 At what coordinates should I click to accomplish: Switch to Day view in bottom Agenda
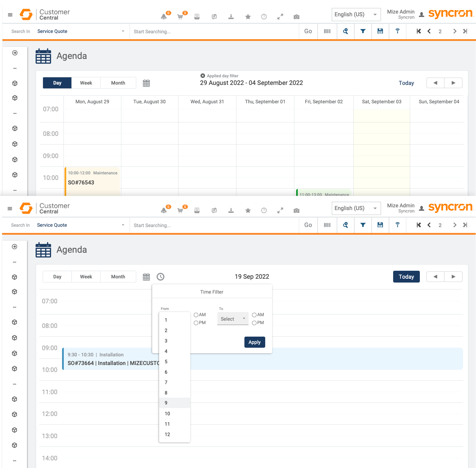(57, 277)
